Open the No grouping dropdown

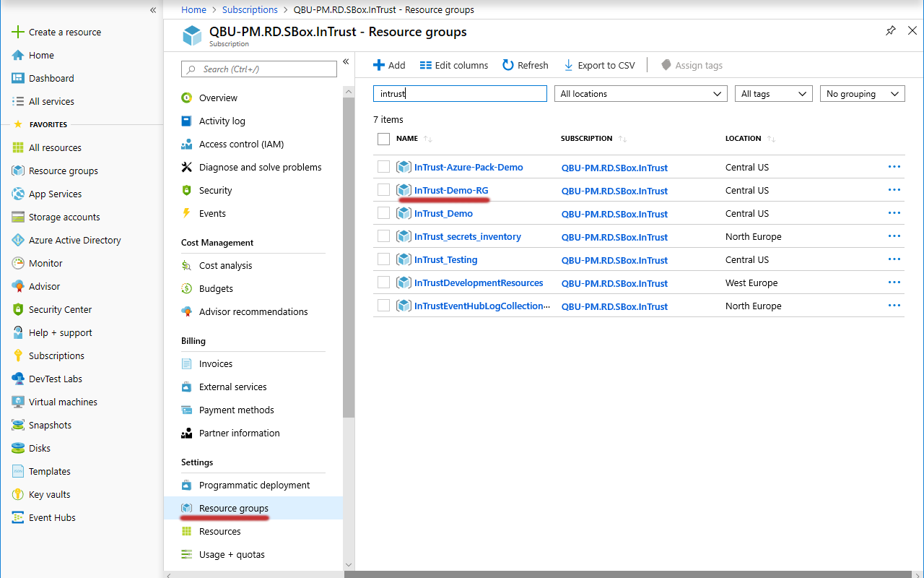click(x=862, y=94)
